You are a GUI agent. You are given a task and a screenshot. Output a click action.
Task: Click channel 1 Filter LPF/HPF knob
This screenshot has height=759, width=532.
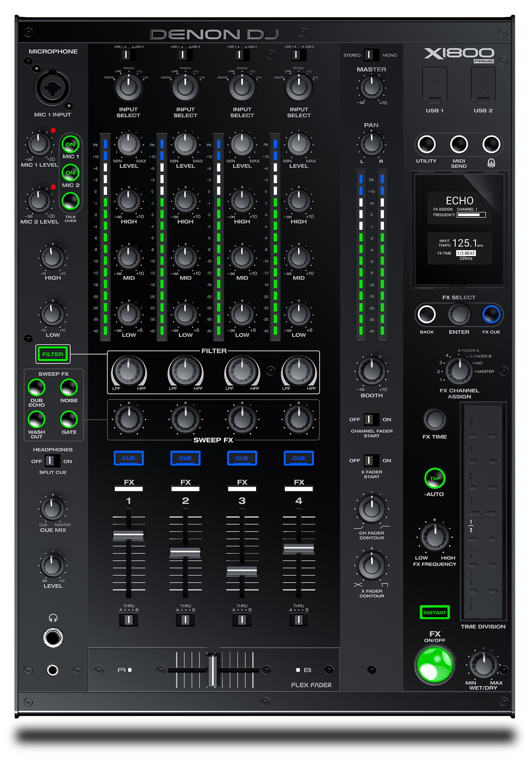click(x=129, y=371)
